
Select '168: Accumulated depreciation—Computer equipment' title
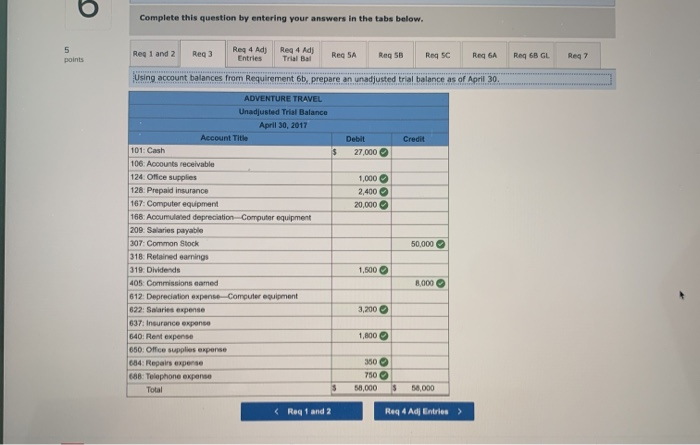point(221,217)
